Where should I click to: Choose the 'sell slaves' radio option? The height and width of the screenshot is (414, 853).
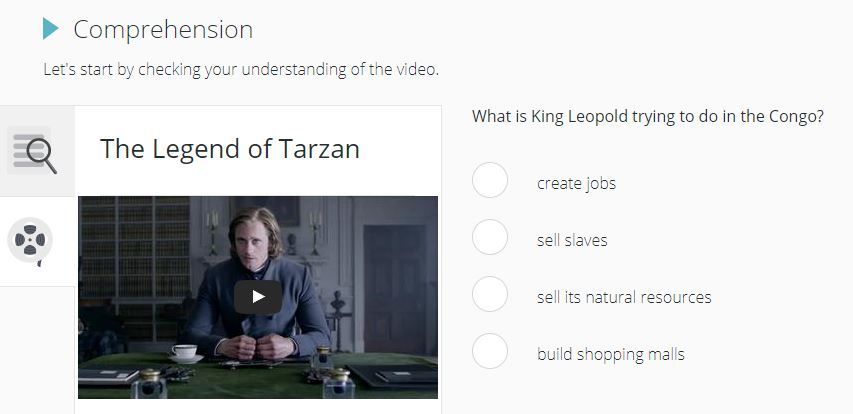tap(490, 237)
